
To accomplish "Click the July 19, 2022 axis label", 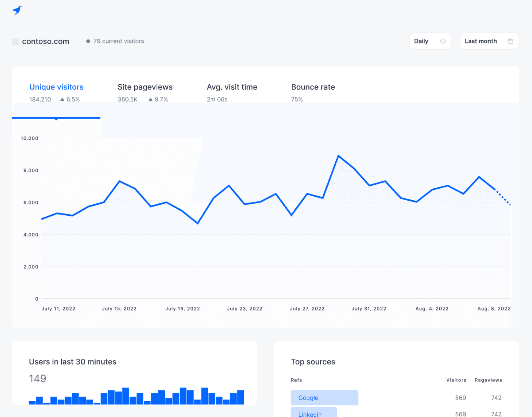I will (x=183, y=308).
